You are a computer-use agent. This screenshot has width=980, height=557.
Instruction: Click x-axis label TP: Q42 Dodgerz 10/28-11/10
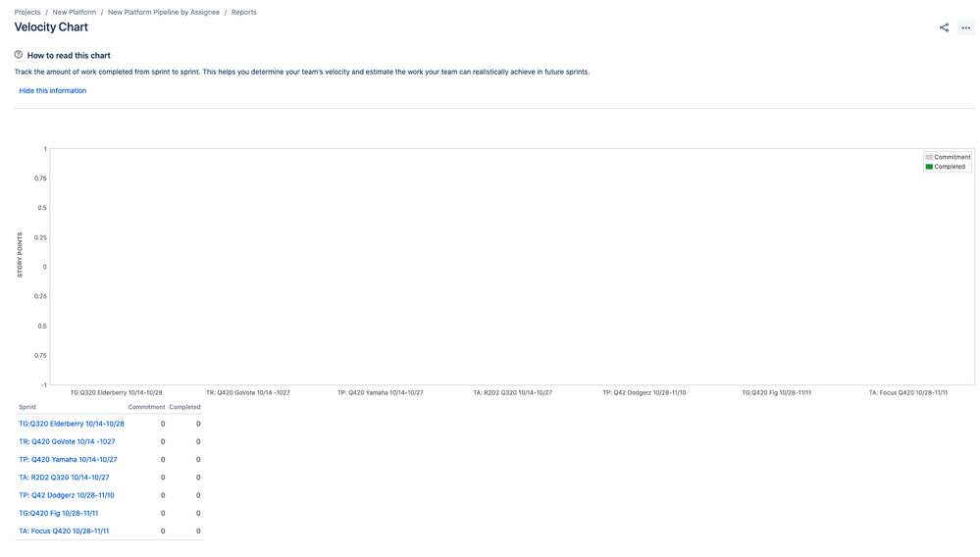(645, 393)
